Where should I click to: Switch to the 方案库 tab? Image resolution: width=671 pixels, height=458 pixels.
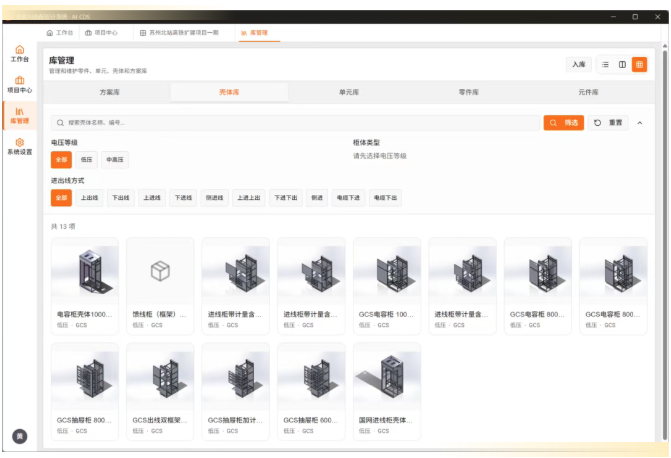click(110, 92)
